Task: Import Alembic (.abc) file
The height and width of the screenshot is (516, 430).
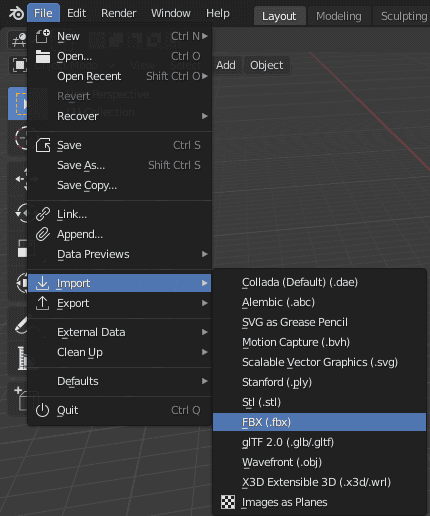Action: [x=319, y=302]
